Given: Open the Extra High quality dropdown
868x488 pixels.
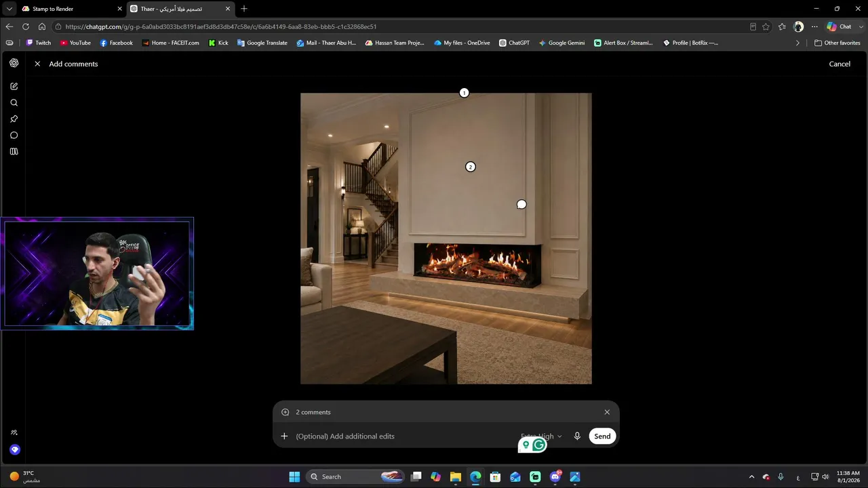Looking at the screenshot, I should [x=541, y=436].
